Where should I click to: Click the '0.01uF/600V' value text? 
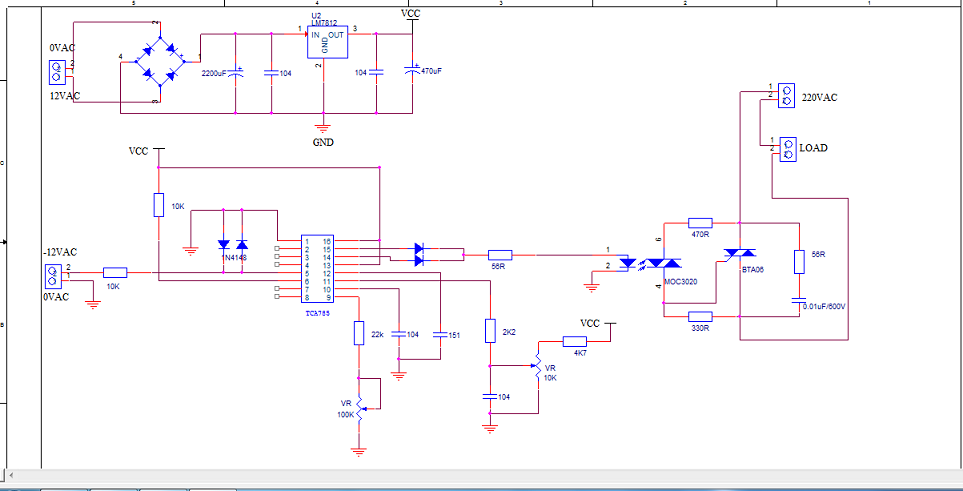[825, 305]
